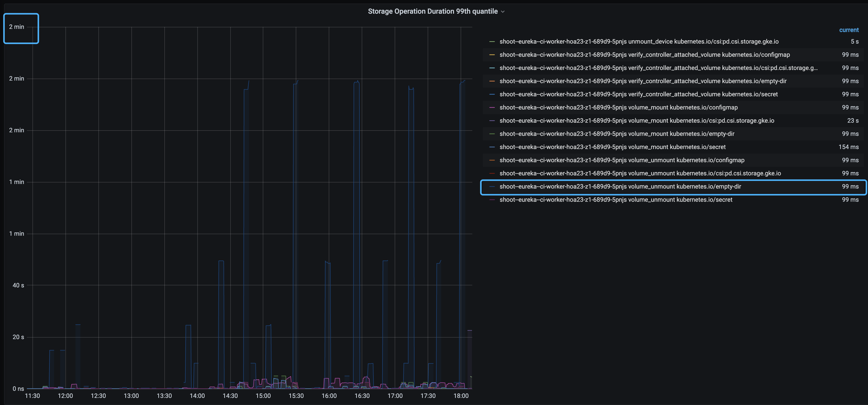868x405 pixels.
Task: Click the green line icon for volume_mount empty-dir
Action: [x=492, y=134]
